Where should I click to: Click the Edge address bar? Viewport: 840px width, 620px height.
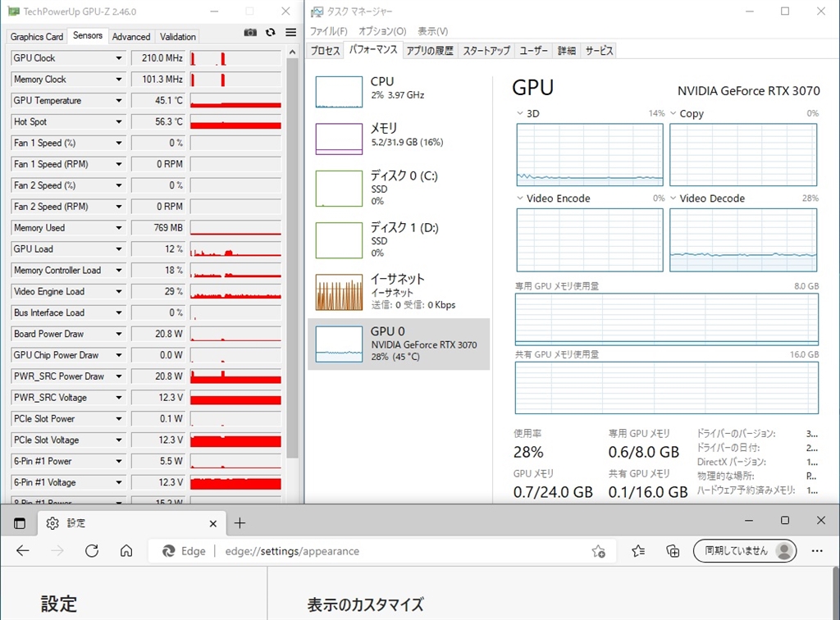pos(394,551)
